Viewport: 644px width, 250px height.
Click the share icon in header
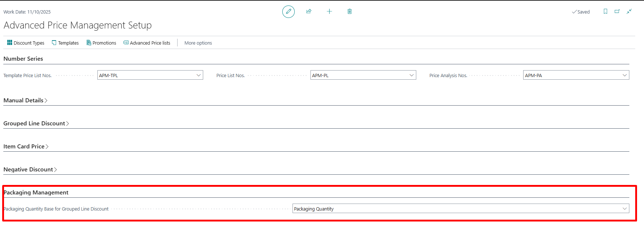click(x=309, y=12)
